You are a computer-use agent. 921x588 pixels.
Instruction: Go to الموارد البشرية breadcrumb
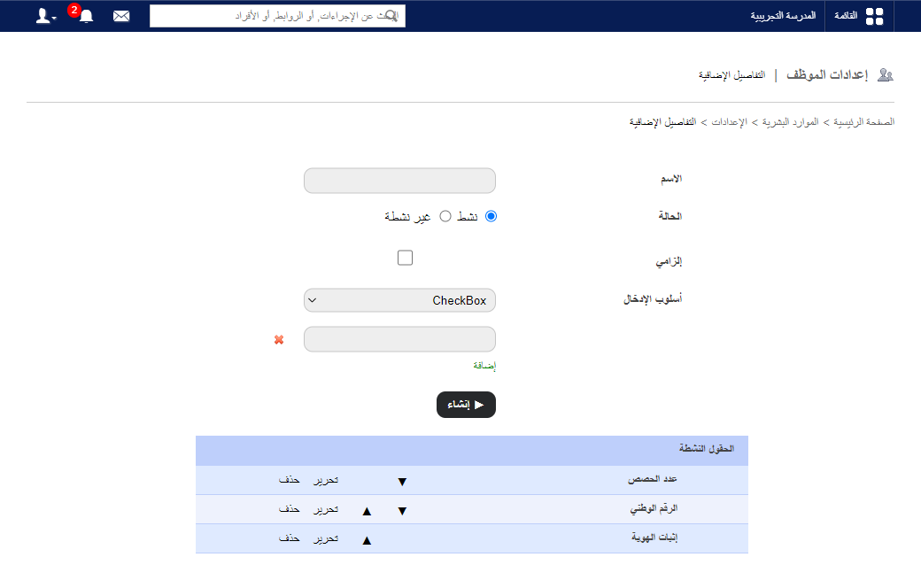791,122
